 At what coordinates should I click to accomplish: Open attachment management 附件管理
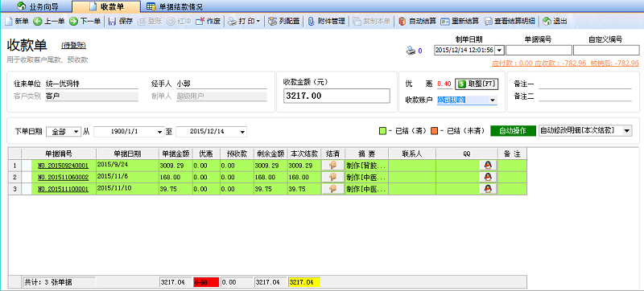click(326, 22)
